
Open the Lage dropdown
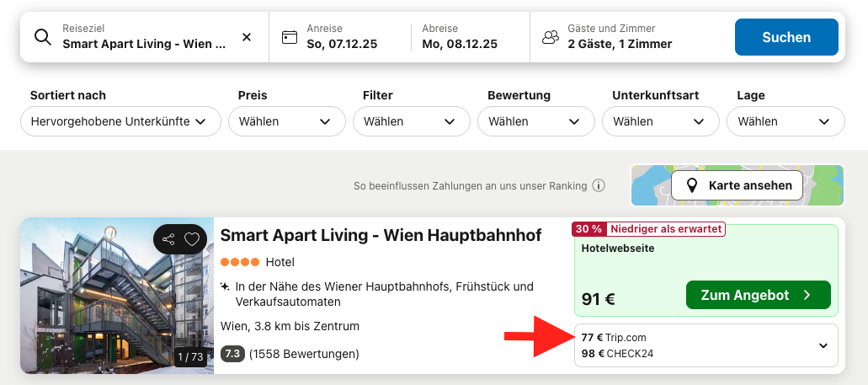[785, 121]
